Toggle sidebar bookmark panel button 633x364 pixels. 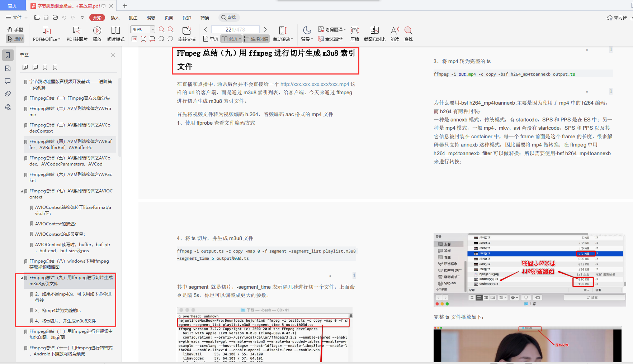pos(8,55)
